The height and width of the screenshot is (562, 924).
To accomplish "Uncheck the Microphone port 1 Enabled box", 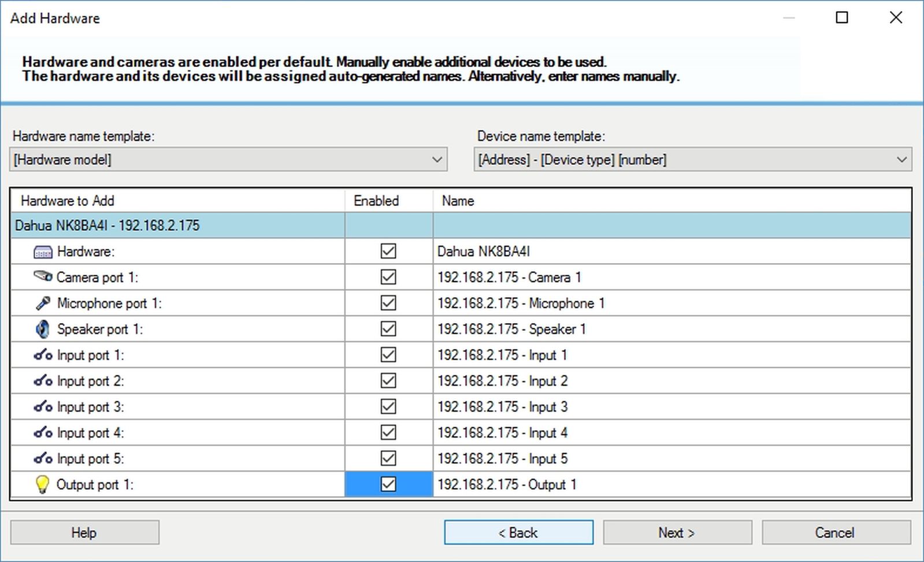I will 388,303.
